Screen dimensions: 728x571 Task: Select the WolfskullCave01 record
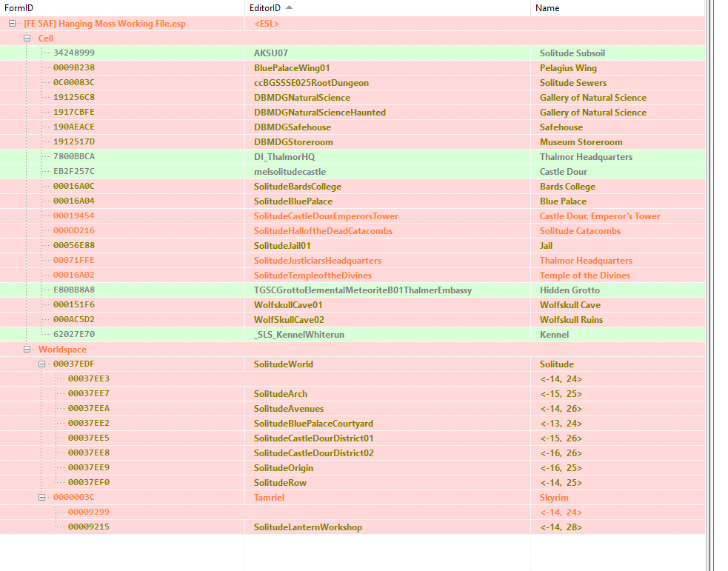click(x=353, y=305)
